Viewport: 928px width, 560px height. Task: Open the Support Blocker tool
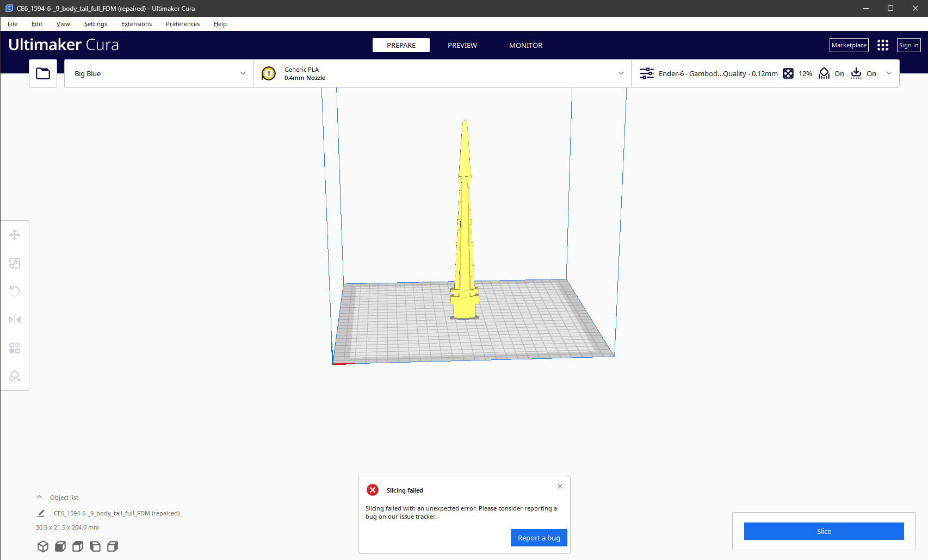click(15, 376)
